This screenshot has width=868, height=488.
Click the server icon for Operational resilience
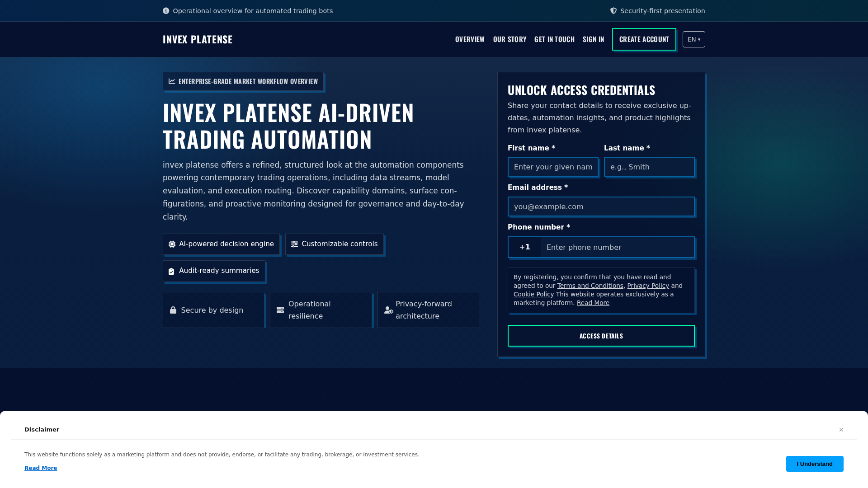[x=280, y=310]
